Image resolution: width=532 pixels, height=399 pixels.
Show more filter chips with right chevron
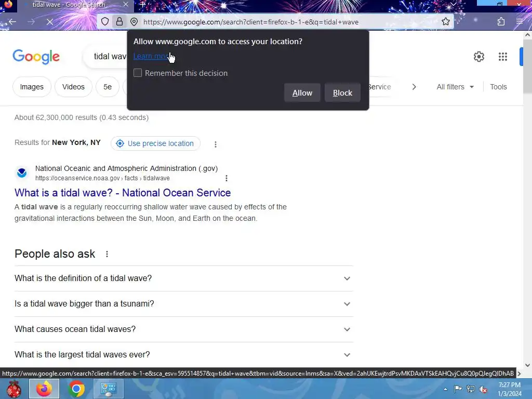click(414, 87)
